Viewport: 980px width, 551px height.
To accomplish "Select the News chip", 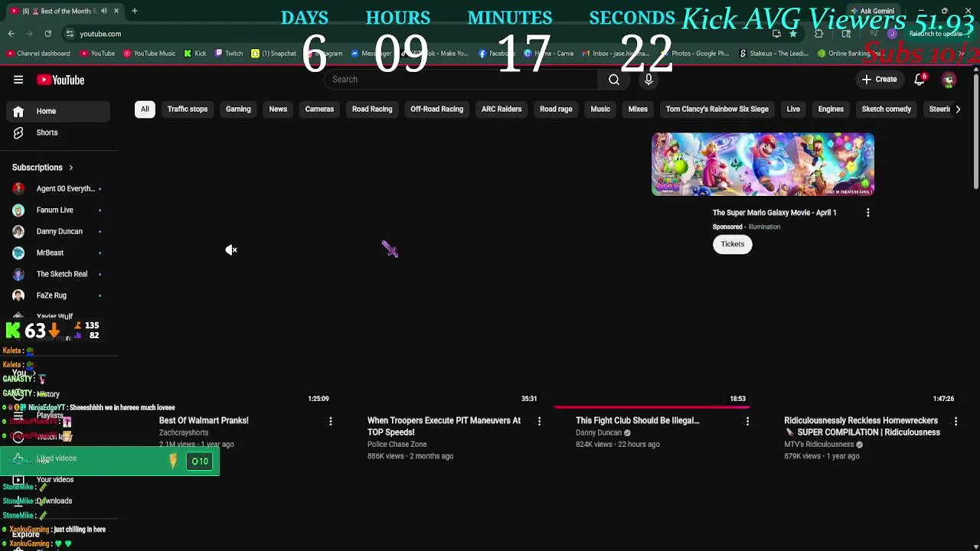I will click(x=278, y=109).
